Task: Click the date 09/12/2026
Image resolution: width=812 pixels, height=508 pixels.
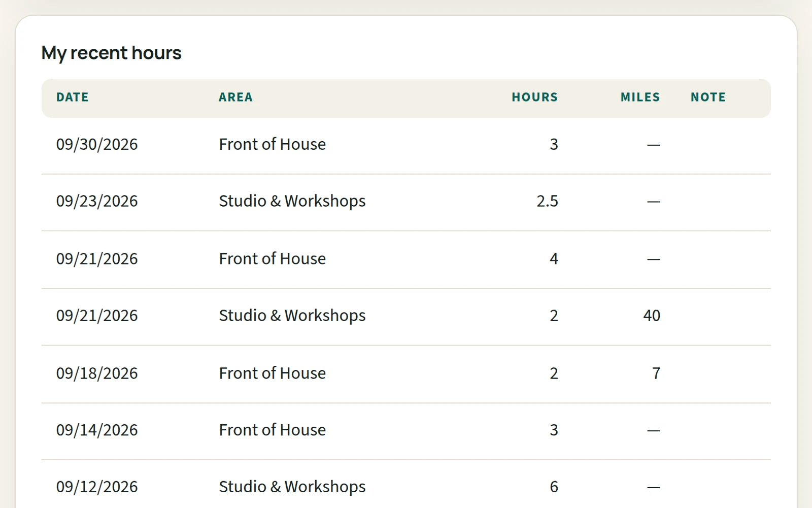Action: (97, 487)
